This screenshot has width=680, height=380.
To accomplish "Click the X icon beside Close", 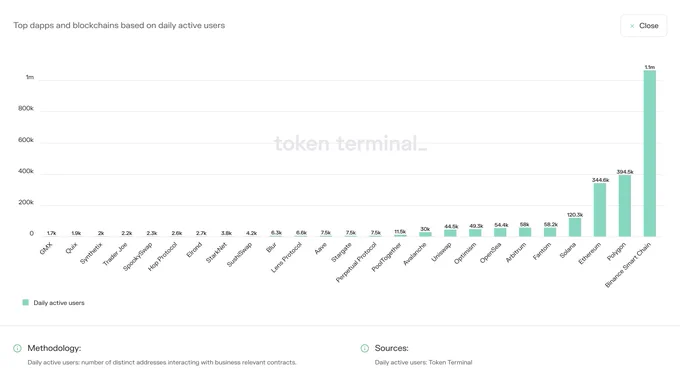I will (x=632, y=26).
